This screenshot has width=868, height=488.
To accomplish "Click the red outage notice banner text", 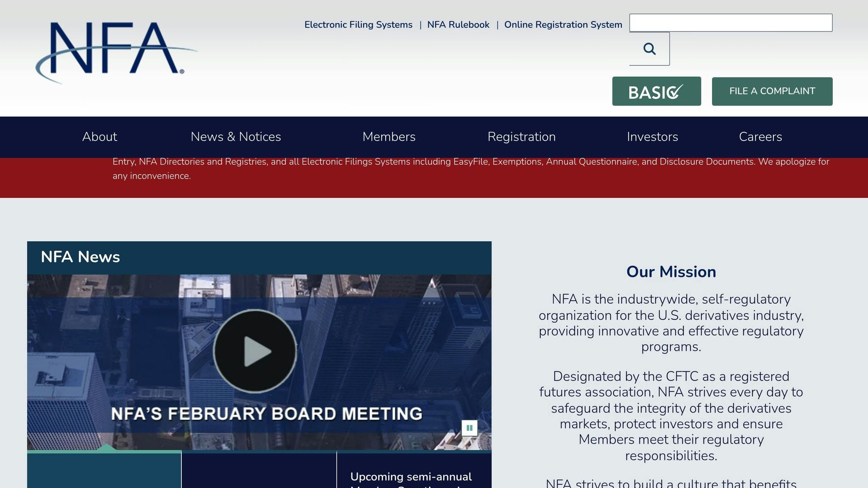I will 471,169.
